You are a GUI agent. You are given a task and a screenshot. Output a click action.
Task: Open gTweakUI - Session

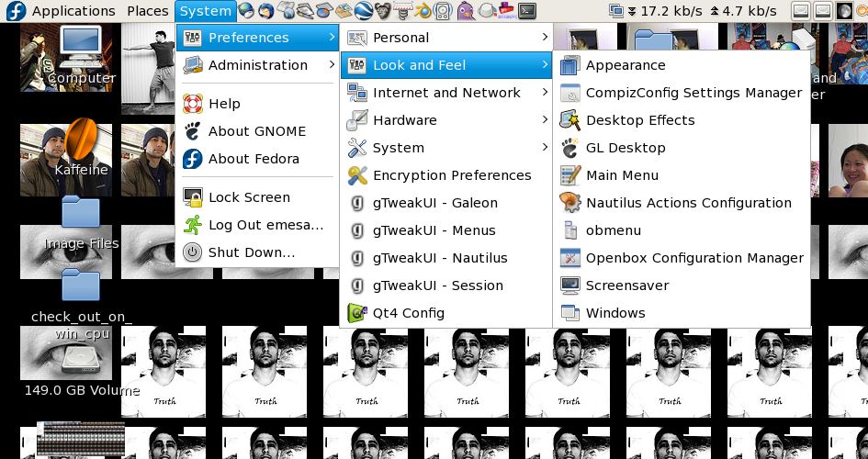point(446,285)
